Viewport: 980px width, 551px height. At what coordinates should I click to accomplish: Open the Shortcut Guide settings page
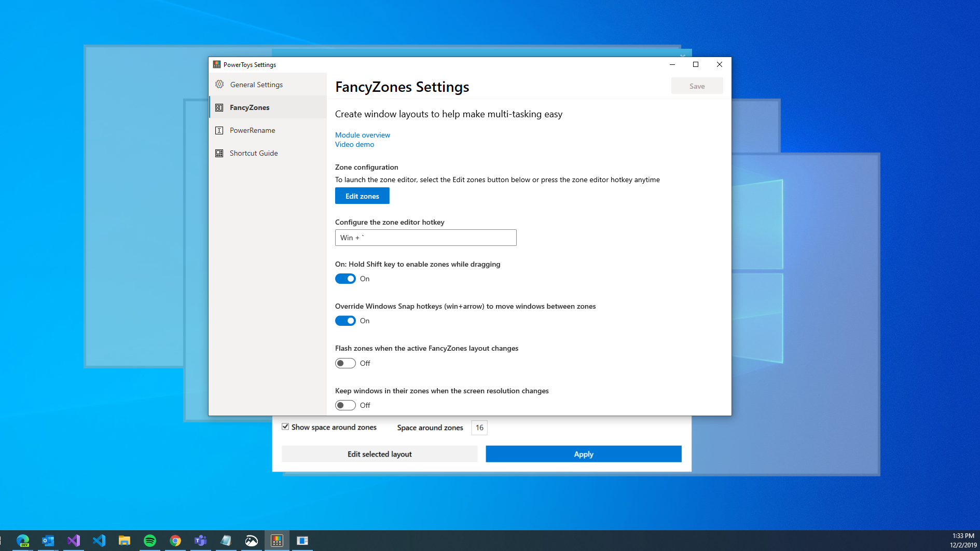pyautogui.click(x=254, y=153)
